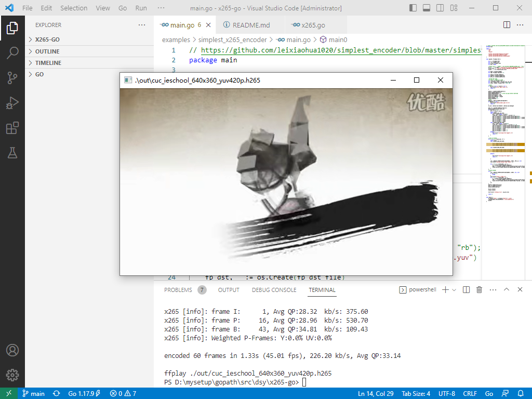532x399 pixels.
Task: Click the Go language mode indicator
Action: (489, 394)
